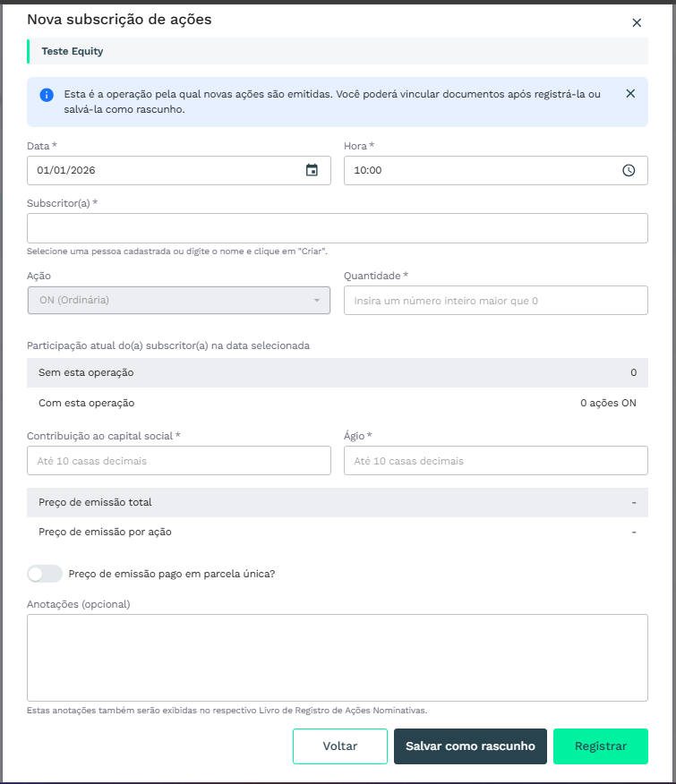Click the Subscritor(a) selection field
The image size is (676, 784).
337,228
